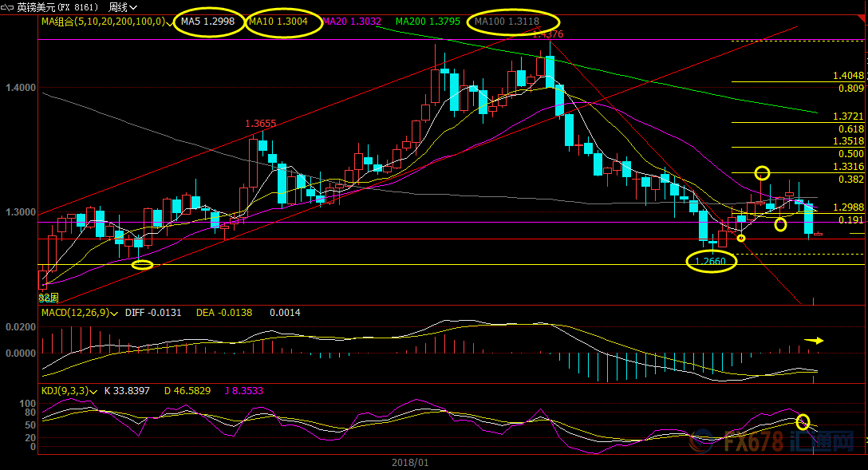Expand the KDJ(9,3,3) indicator dropdown
Image resolution: width=868 pixels, height=470 pixels.
tap(95, 392)
